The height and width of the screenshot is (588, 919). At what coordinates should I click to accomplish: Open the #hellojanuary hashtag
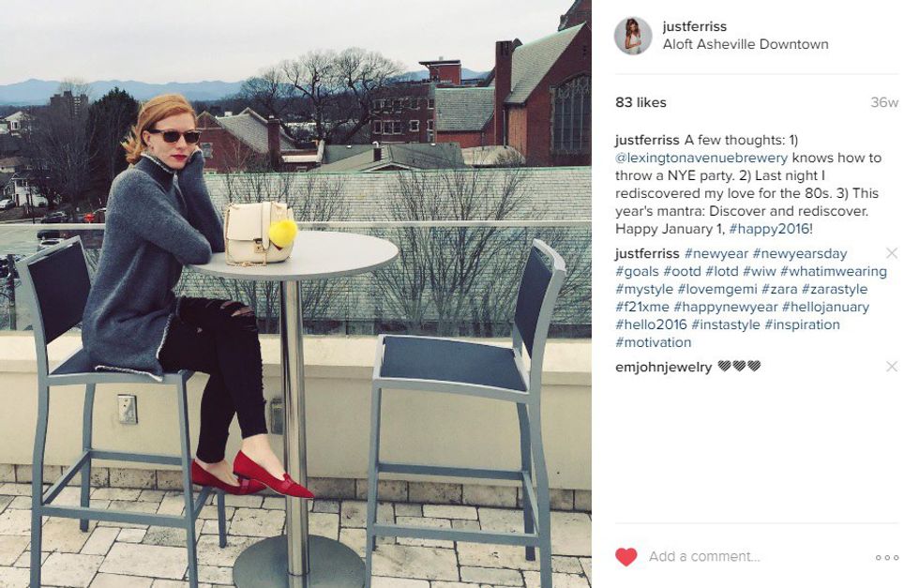pyautogui.click(x=826, y=307)
